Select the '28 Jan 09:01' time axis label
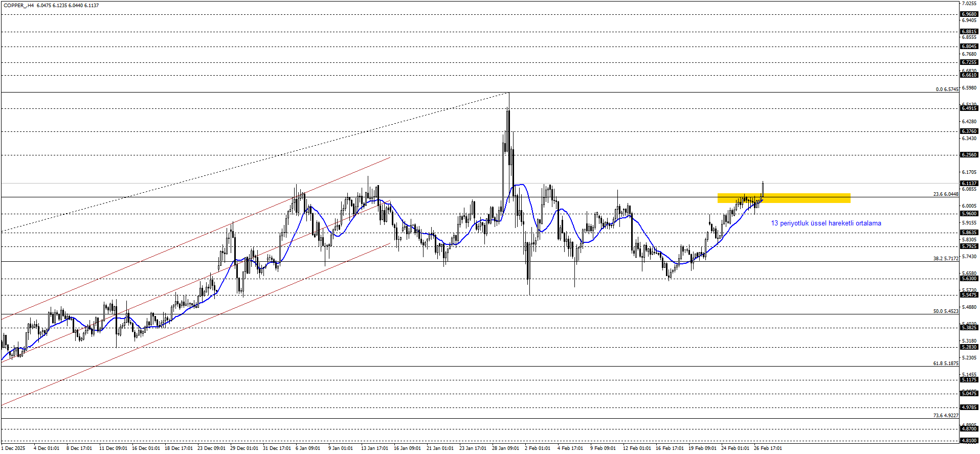The width and height of the screenshot is (980, 454). [x=505, y=448]
